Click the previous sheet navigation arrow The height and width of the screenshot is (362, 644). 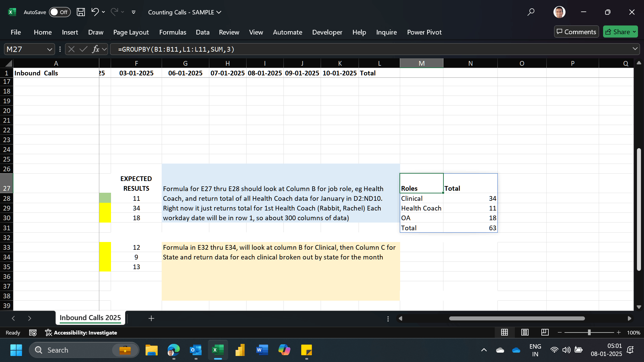coord(13,318)
